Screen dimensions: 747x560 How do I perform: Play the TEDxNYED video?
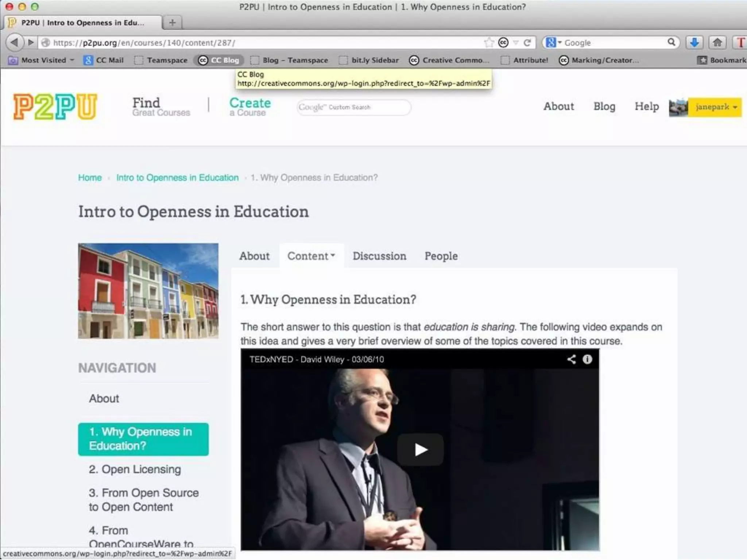[x=420, y=450]
